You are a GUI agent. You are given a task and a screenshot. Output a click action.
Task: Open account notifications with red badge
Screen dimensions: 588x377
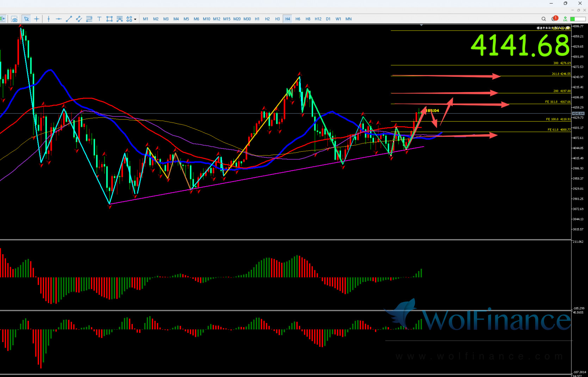pos(555,19)
